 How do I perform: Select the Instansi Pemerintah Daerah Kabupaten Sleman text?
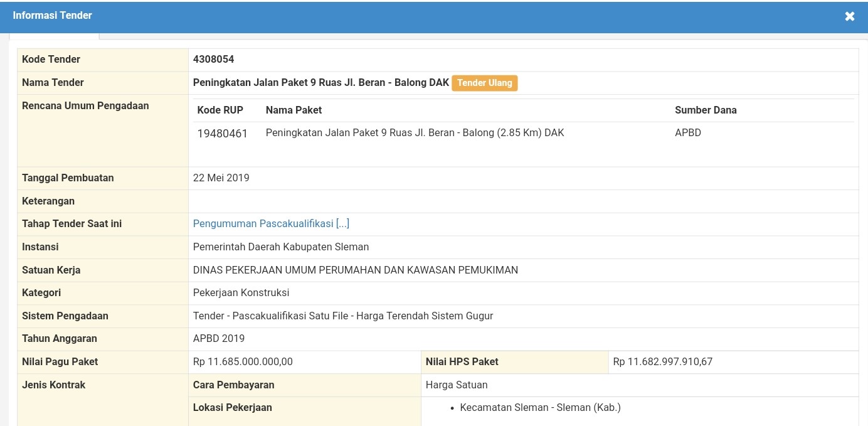[x=281, y=247]
